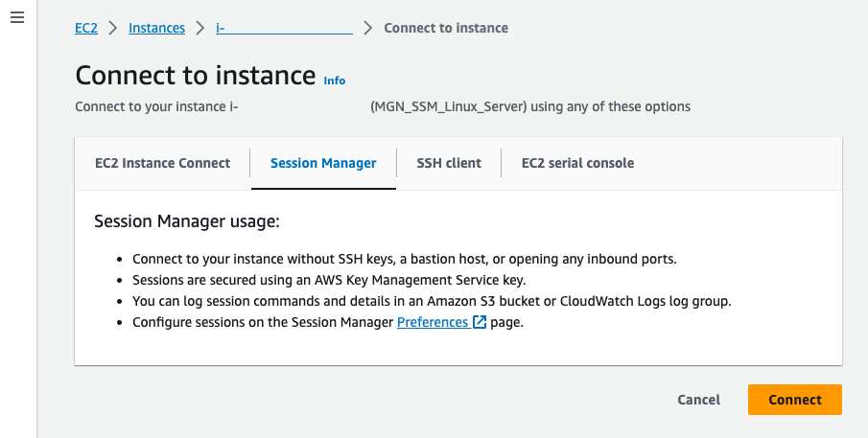868x438 pixels.
Task: Click the orange Connect button
Action: coord(795,400)
